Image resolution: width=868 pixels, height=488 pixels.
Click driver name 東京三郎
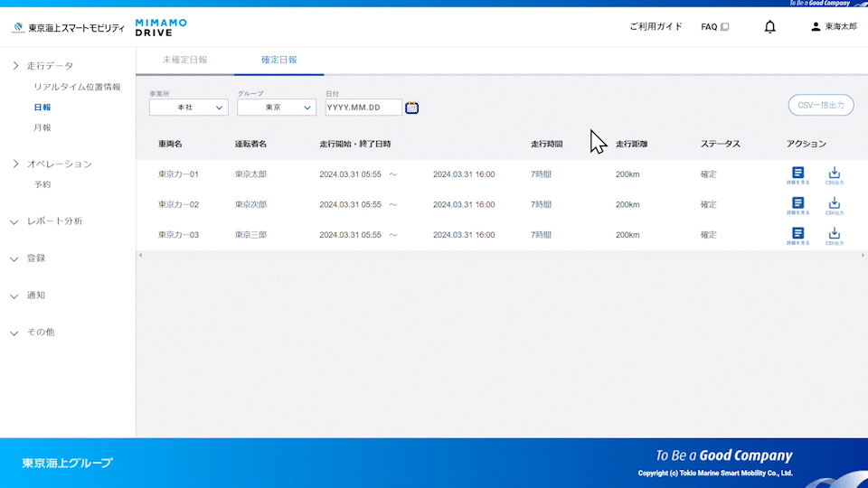250,235
